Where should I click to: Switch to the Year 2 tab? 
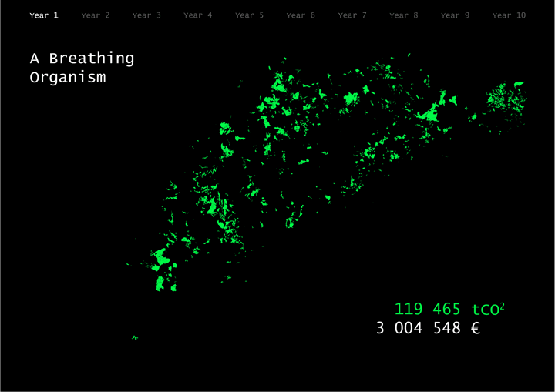pos(96,15)
